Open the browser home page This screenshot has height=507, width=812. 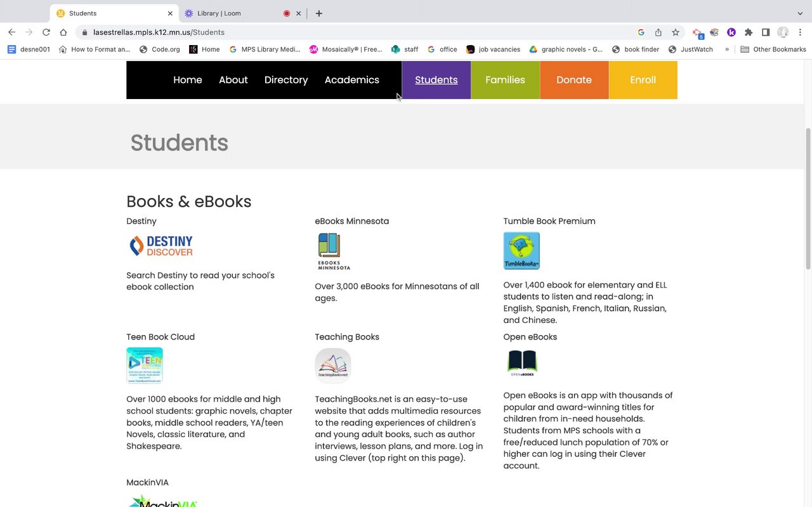(63, 32)
